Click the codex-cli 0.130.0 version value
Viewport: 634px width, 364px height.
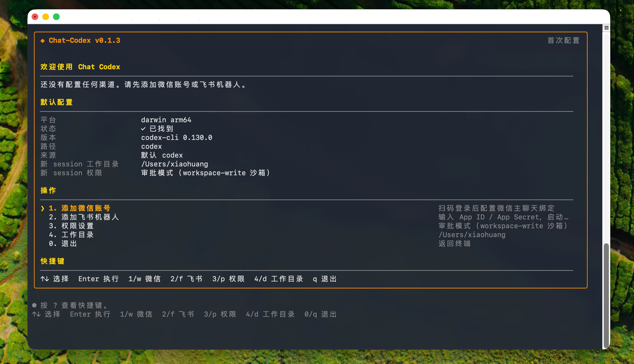(x=176, y=138)
